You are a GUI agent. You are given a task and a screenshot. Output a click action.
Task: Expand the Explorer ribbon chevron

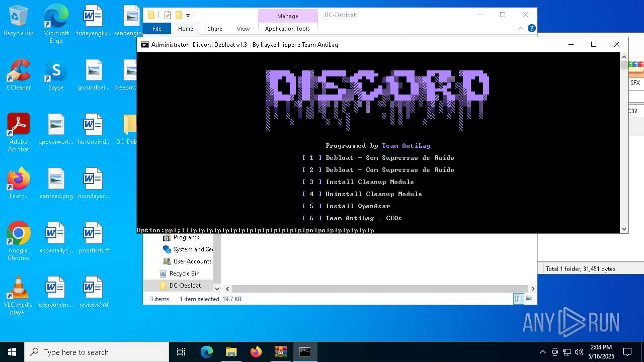coord(521,29)
